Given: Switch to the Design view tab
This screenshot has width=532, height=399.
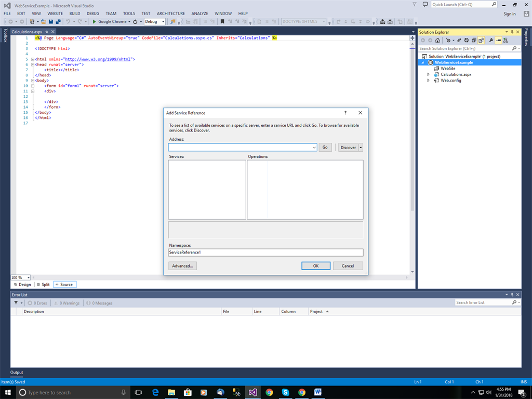Looking at the screenshot, I should click(x=22, y=284).
